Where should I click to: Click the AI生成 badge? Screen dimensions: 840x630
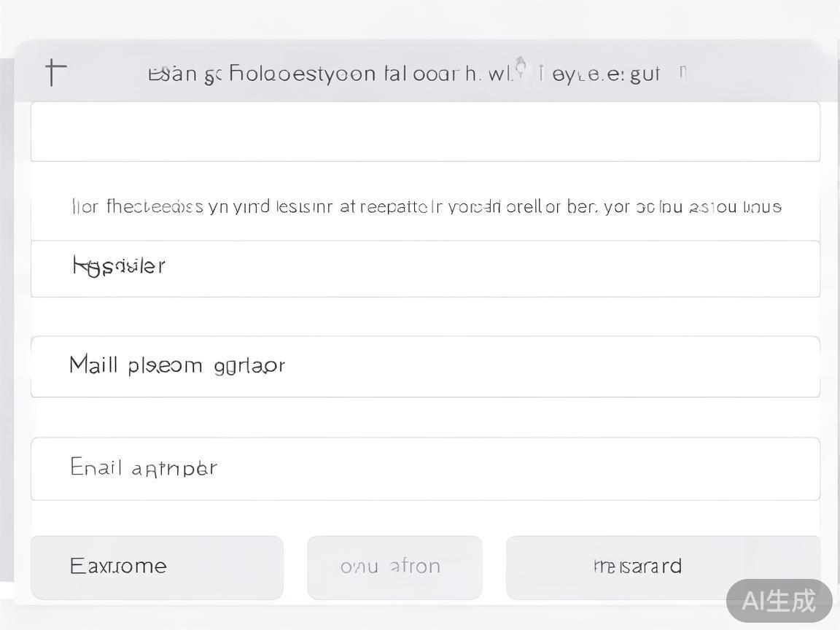coord(779,601)
